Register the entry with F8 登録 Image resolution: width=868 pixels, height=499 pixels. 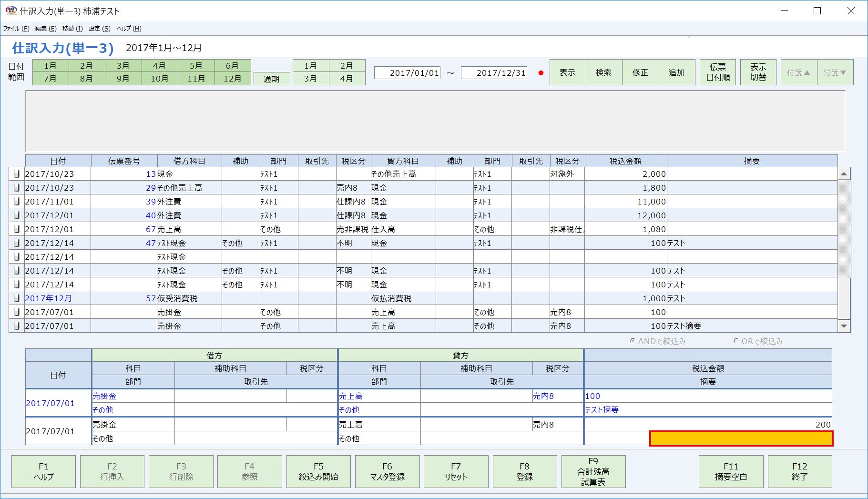(524, 471)
